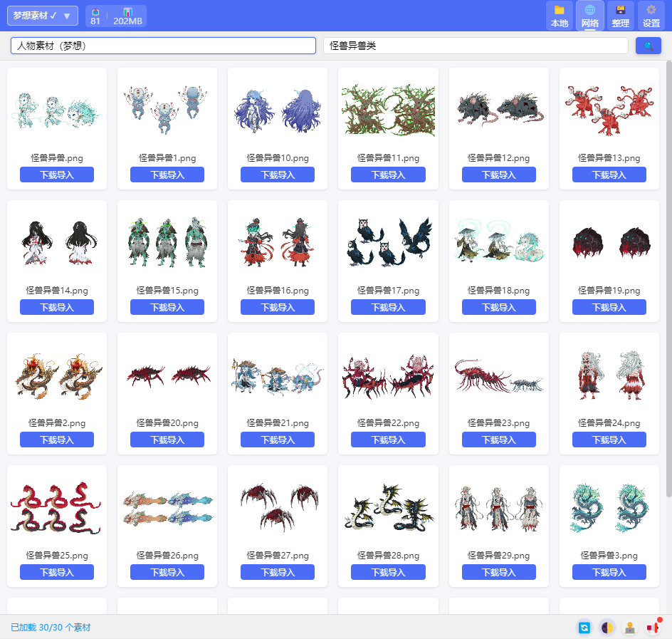Click 下载导入 below 怪兽异兽16.png
The image size is (672, 639).
[278, 308]
